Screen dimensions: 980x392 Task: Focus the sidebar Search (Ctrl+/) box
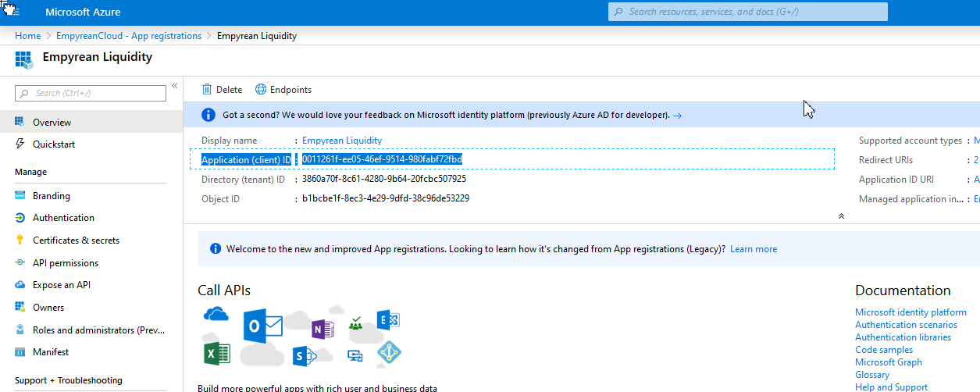91,93
